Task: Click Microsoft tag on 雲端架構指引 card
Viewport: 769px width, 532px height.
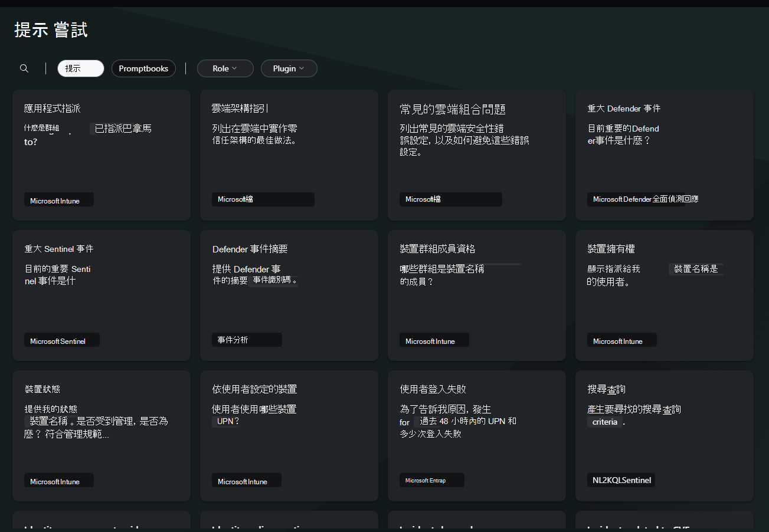Action: coord(263,199)
